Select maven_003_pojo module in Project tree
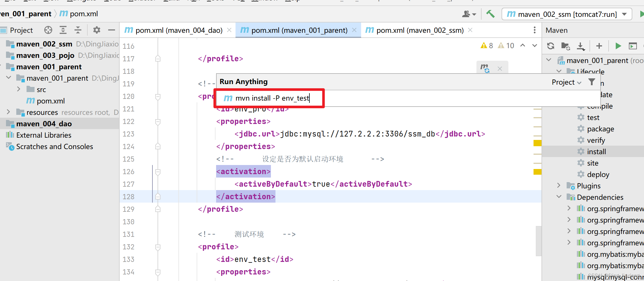644x281 pixels. coord(45,55)
